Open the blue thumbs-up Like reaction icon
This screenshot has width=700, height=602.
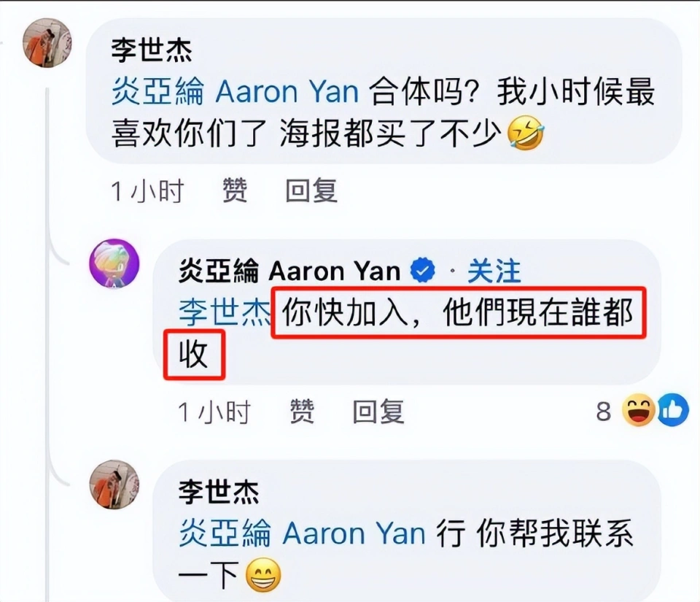(673, 409)
